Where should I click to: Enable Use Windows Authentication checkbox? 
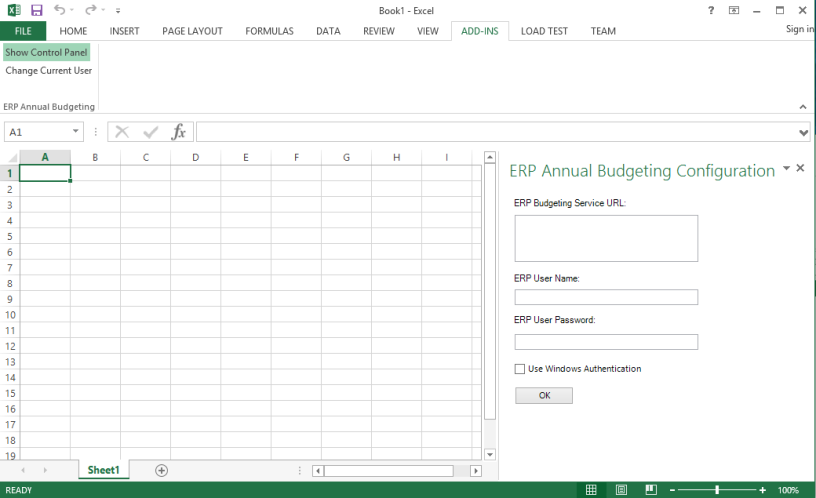(520, 369)
